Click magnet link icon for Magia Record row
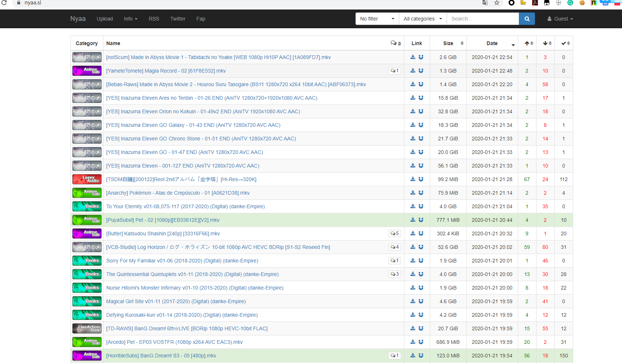622x364 pixels. 421,71
